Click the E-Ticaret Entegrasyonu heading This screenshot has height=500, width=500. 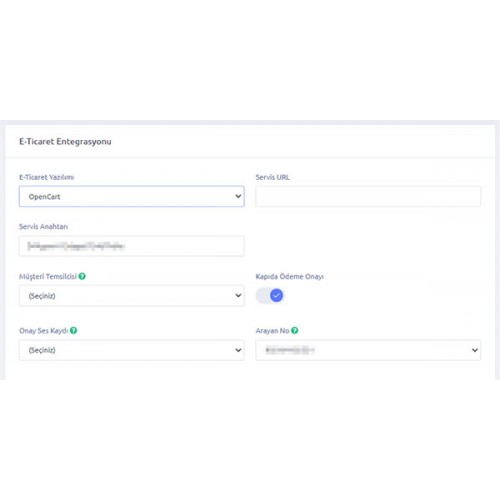tap(65, 141)
